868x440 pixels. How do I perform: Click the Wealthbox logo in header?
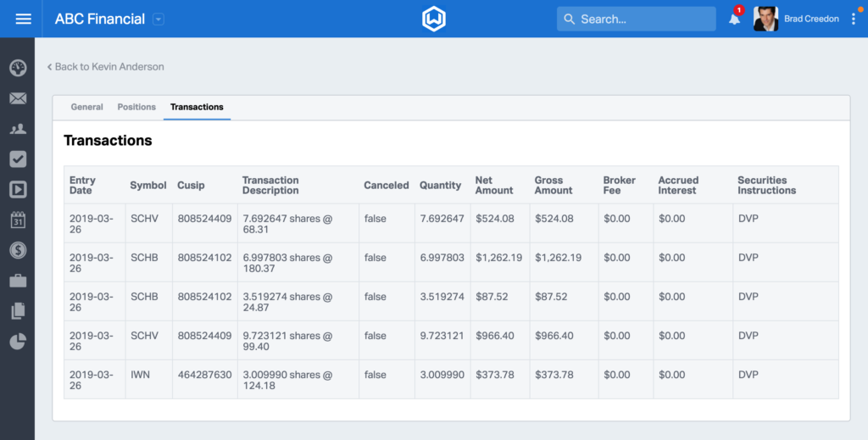click(x=434, y=19)
